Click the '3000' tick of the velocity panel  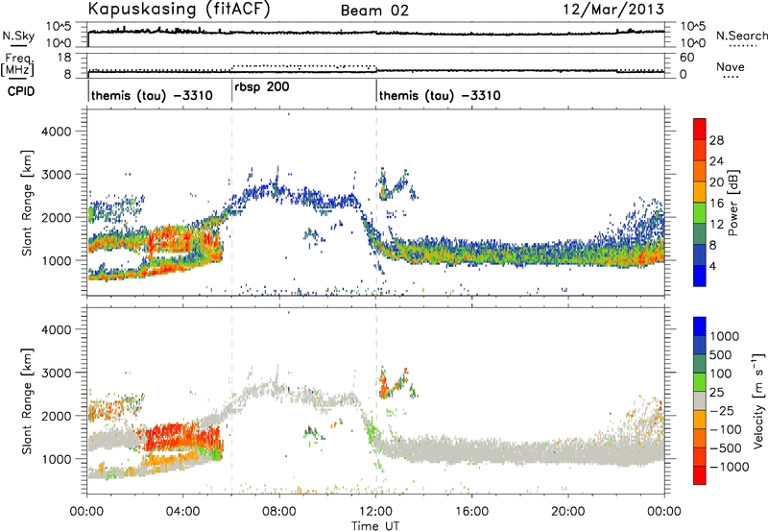pos(56,373)
